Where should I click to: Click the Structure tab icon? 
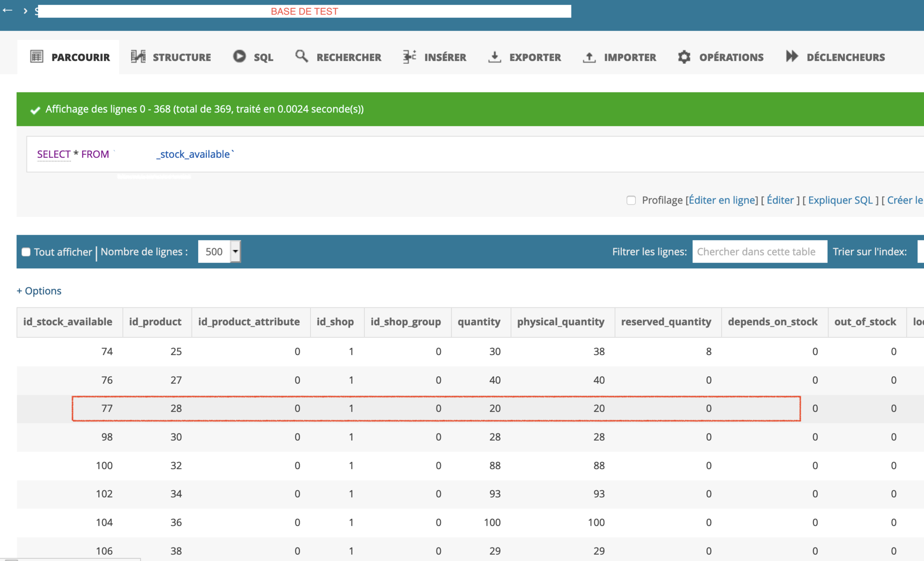[138, 57]
